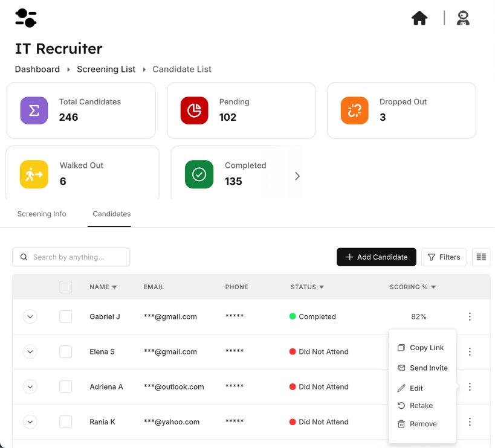
Task: Click the home icon in header
Action: click(x=419, y=18)
